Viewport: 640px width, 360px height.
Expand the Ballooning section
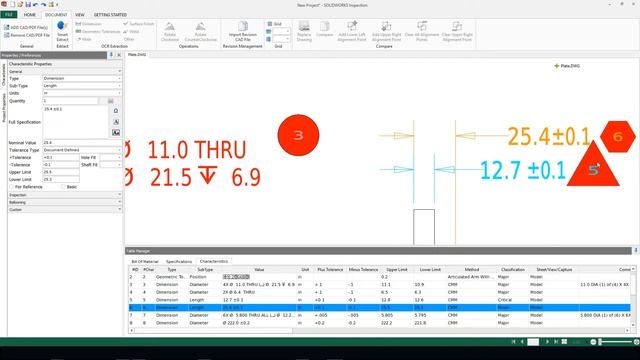pos(65,202)
